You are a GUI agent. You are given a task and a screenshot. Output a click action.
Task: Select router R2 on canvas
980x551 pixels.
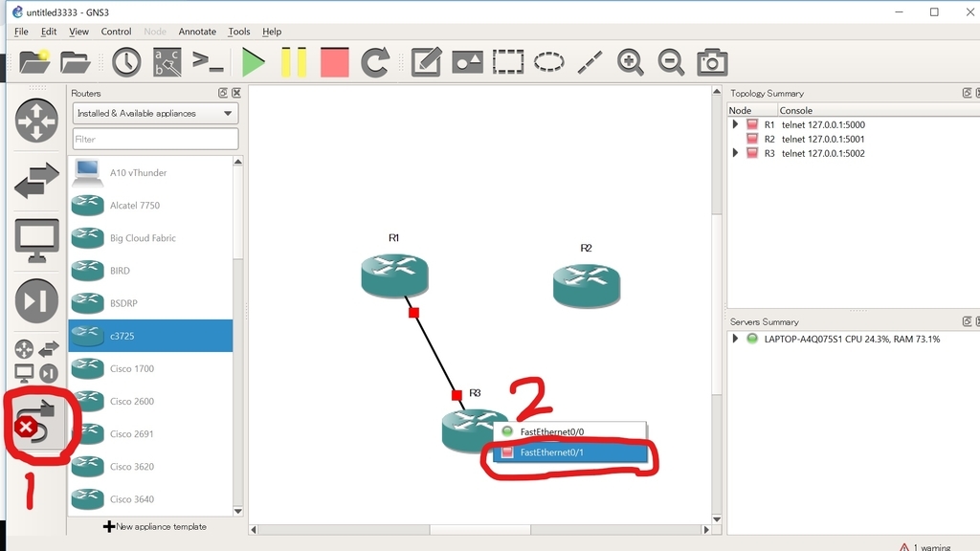pyautogui.click(x=587, y=285)
